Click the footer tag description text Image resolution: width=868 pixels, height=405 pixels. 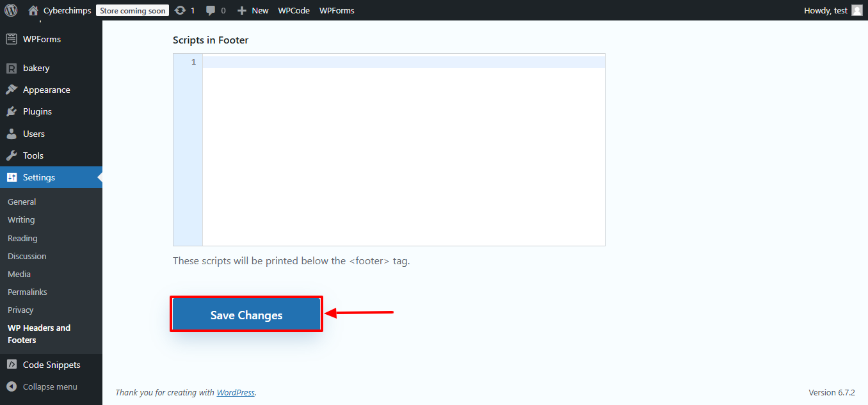tap(291, 260)
